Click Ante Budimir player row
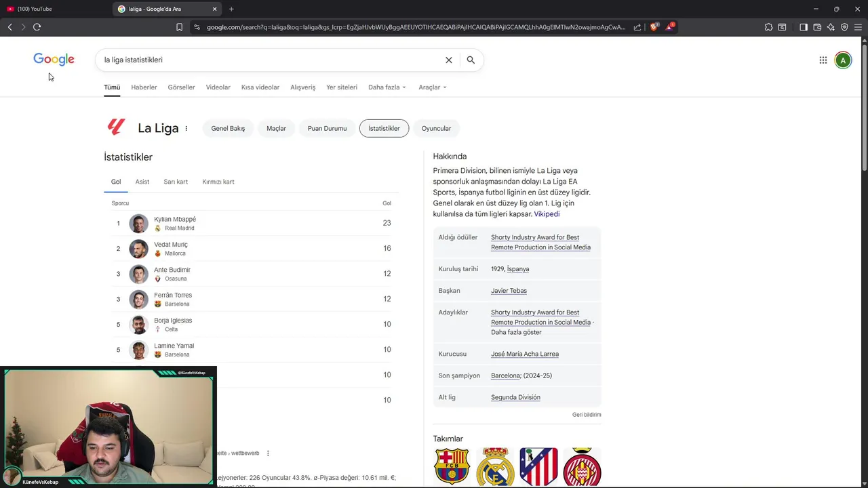The image size is (868, 488). click(x=251, y=274)
